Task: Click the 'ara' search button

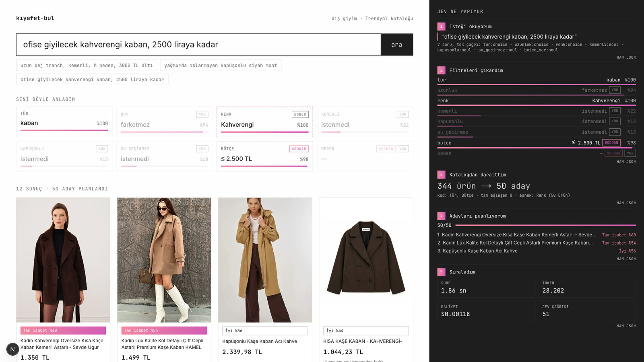Action: pos(396,45)
